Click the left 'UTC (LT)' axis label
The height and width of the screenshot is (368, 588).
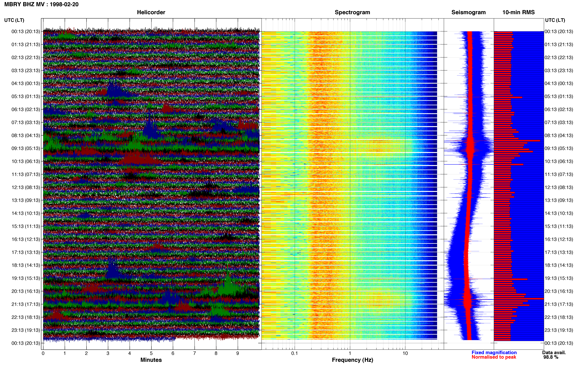coord(14,20)
